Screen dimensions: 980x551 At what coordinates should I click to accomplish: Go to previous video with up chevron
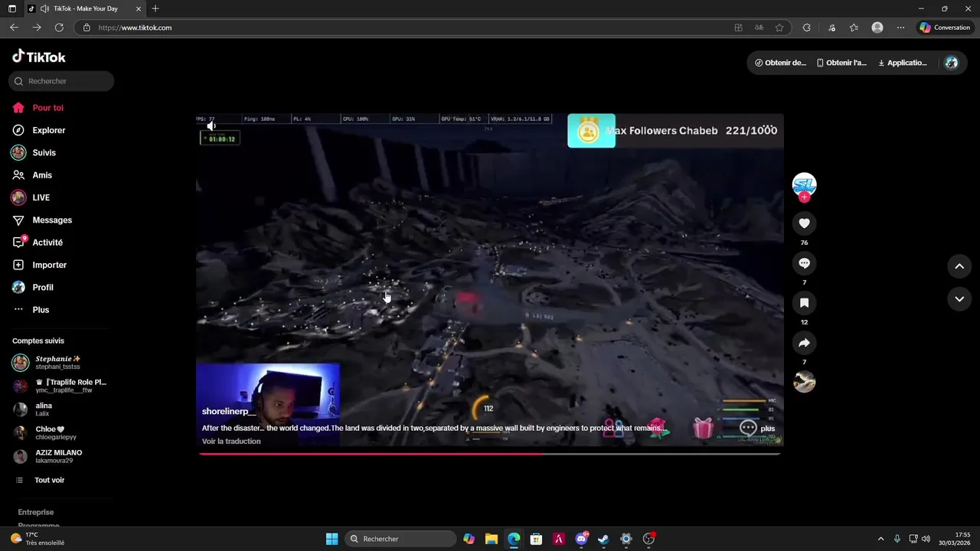(x=959, y=266)
